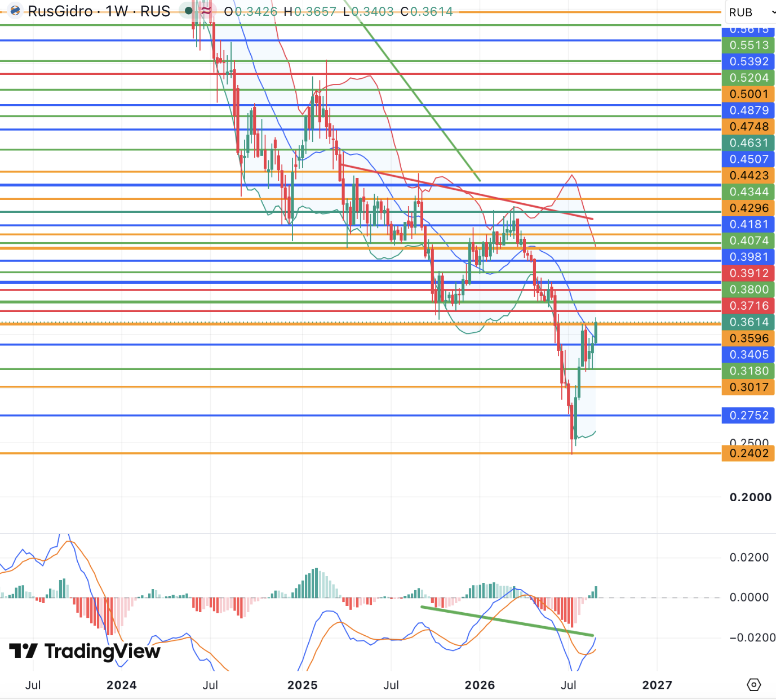
Task: Click the current price label 0.3614 on the price axis
Action: pyautogui.click(x=749, y=323)
